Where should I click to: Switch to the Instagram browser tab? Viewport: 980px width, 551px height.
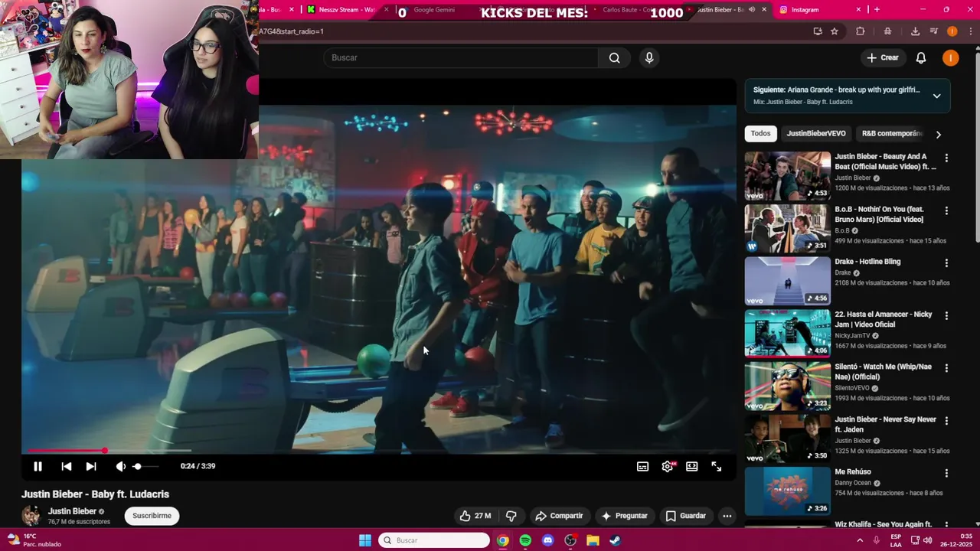click(x=819, y=10)
